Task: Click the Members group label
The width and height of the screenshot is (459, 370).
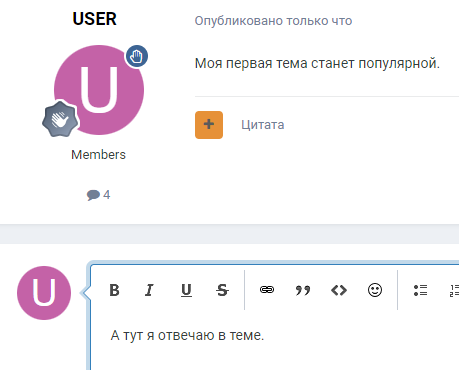Action: coord(98,155)
